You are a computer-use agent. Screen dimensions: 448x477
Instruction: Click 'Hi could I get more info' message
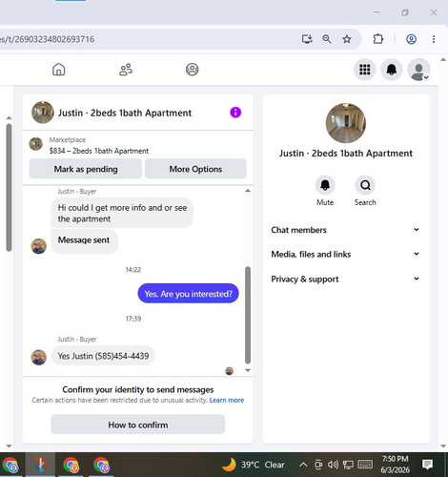122,213
